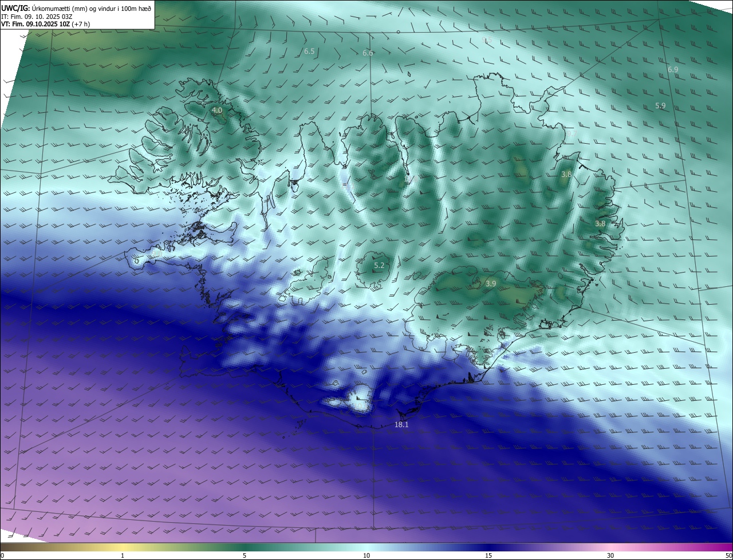Click the colorbar tick label 1
This screenshot has height=560, width=733.
pyautogui.click(x=123, y=555)
